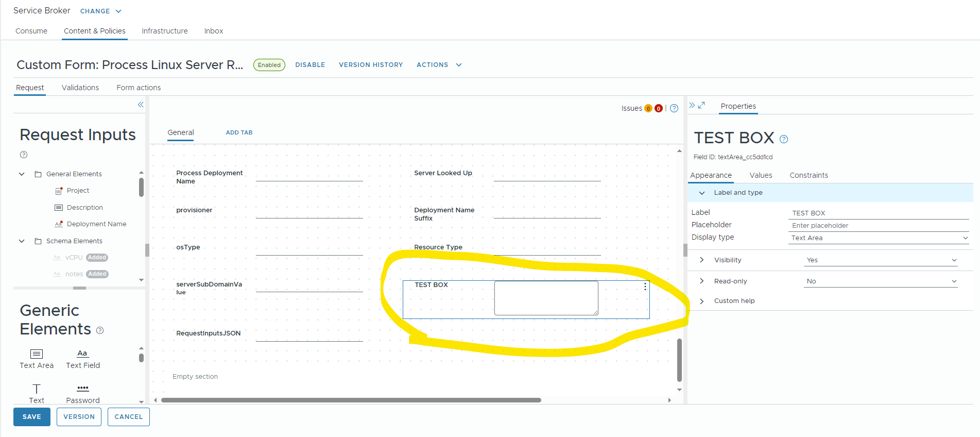Expand the Custom help section
The image size is (980, 437).
click(x=702, y=301)
